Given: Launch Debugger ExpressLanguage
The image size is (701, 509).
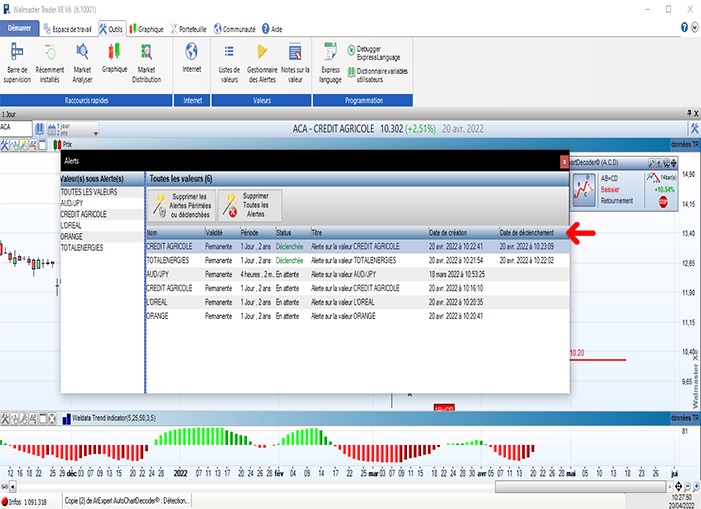Looking at the screenshot, I should pos(374,53).
